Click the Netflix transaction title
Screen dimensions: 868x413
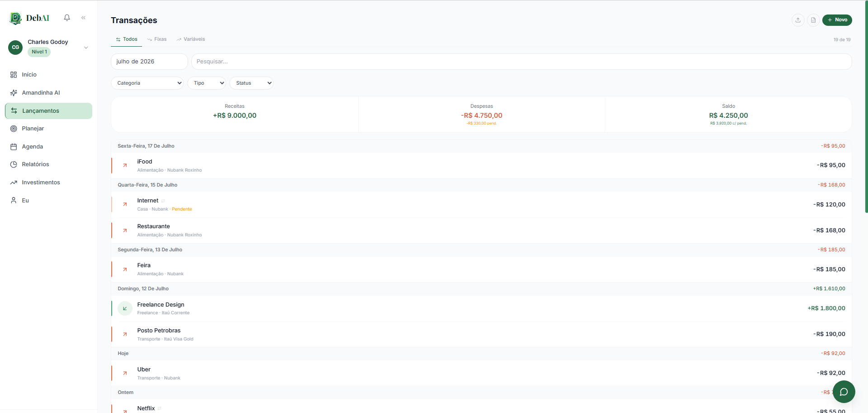tap(146, 408)
